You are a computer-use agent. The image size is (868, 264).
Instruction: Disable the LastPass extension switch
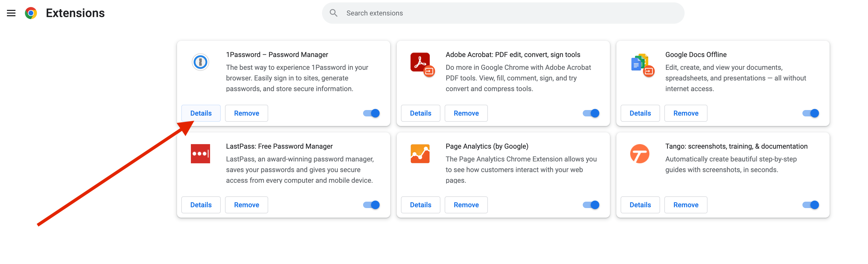click(371, 205)
